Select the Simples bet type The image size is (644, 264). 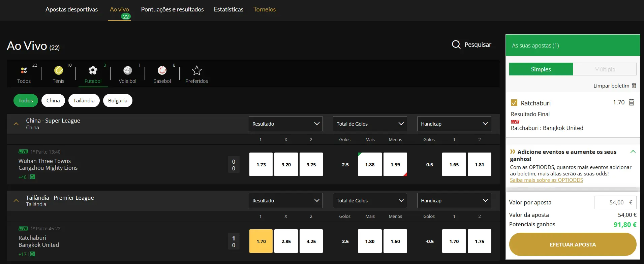[541, 69]
